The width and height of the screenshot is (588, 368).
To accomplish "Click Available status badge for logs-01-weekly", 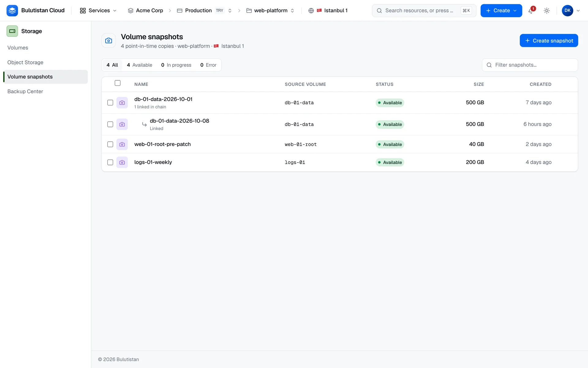I will (390, 163).
